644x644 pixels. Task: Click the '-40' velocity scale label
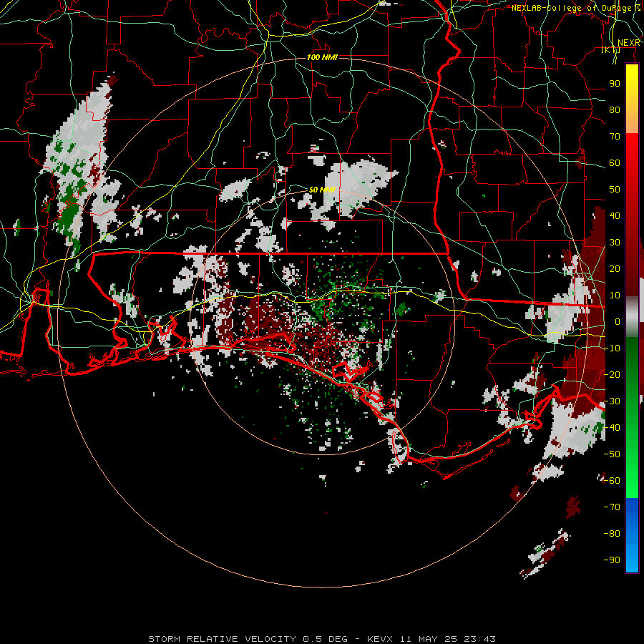tap(612, 428)
